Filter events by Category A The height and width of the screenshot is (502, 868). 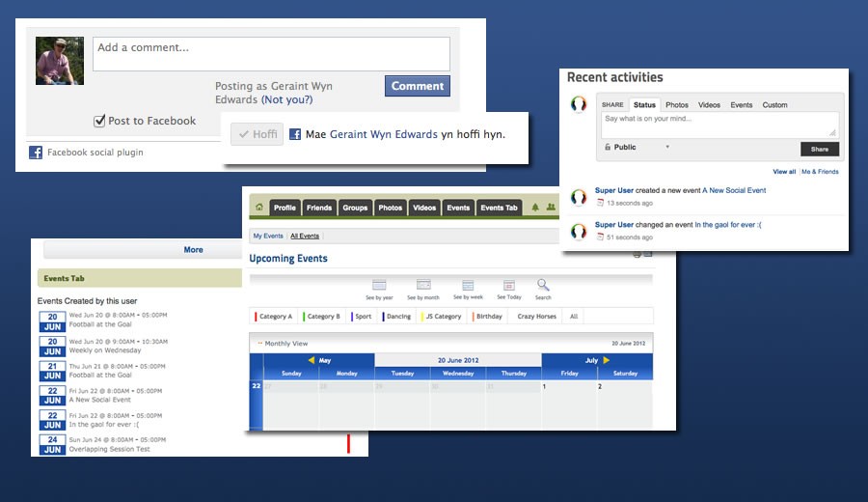pyautogui.click(x=274, y=317)
